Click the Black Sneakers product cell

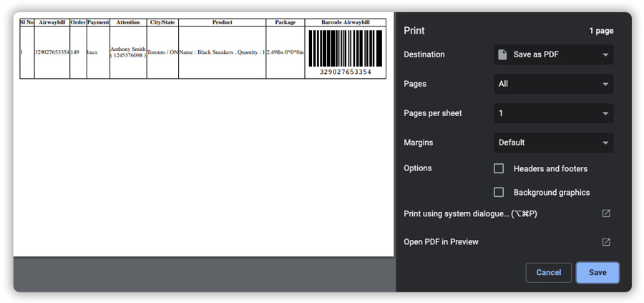coord(222,52)
